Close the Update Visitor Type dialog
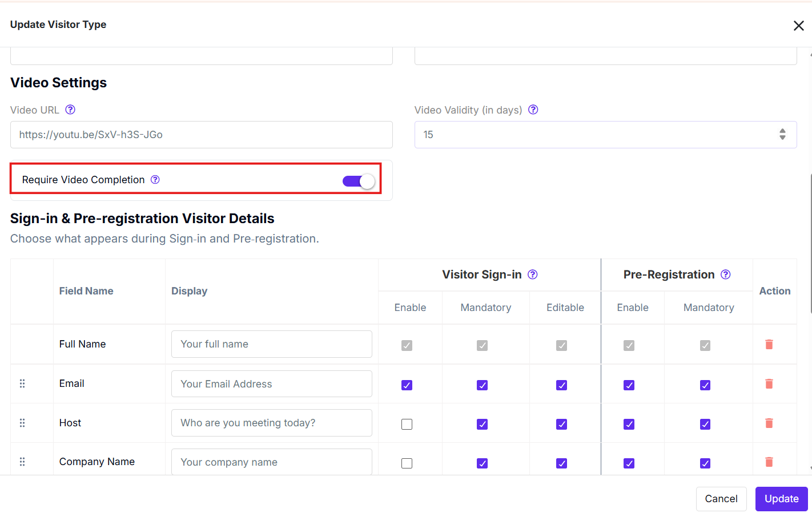The image size is (812, 517). pyautogui.click(x=799, y=26)
